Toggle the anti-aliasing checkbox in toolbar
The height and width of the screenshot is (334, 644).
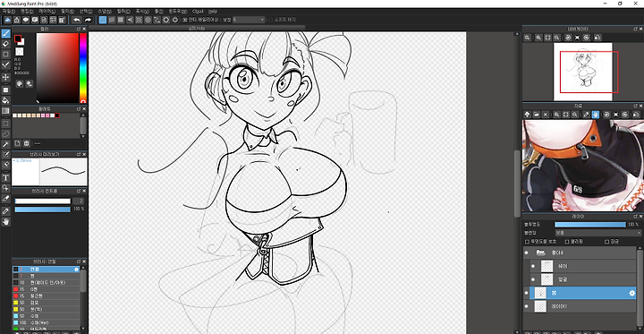point(185,20)
